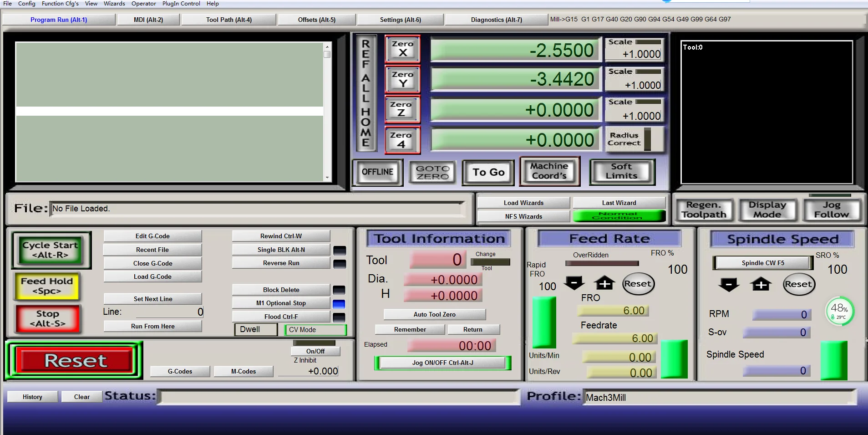868x435 pixels.
Task: Decrease feed rate override with minus arrow
Action: tap(574, 284)
